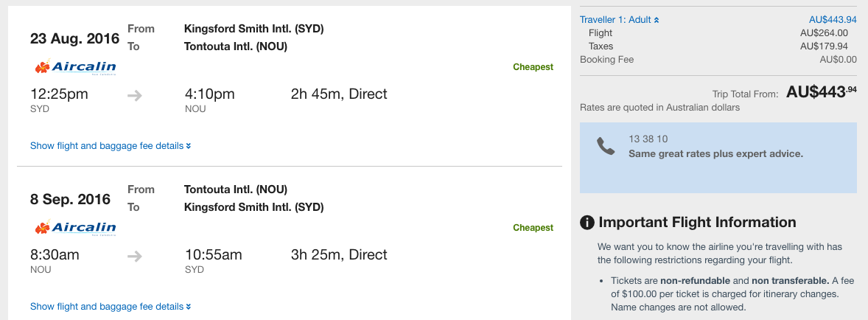Click the info icon beside Important Flight Information

click(x=587, y=223)
